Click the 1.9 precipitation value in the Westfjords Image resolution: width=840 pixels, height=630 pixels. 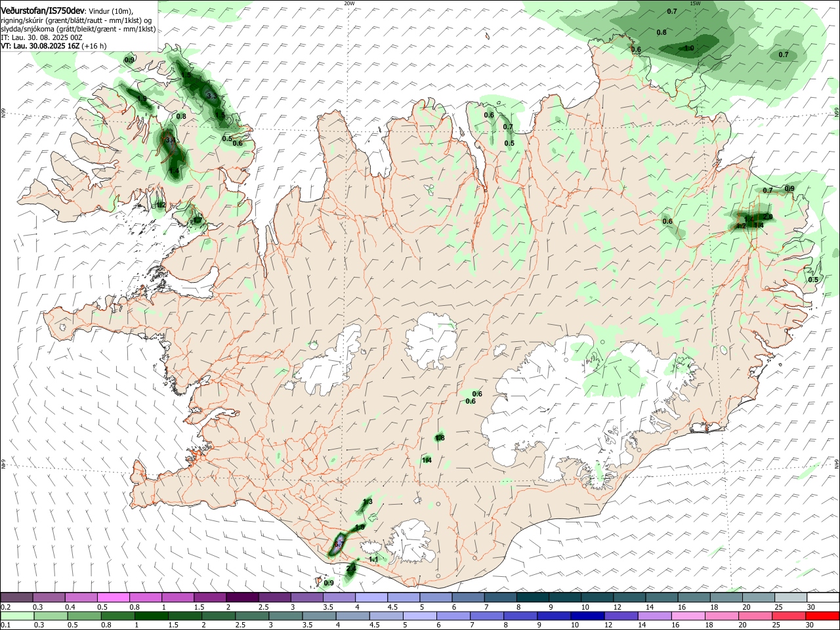(142, 99)
